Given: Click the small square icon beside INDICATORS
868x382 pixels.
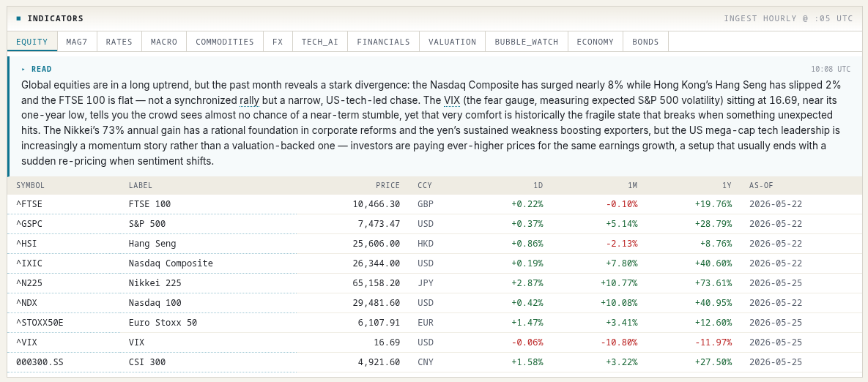Looking at the screenshot, I should [x=18, y=19].
